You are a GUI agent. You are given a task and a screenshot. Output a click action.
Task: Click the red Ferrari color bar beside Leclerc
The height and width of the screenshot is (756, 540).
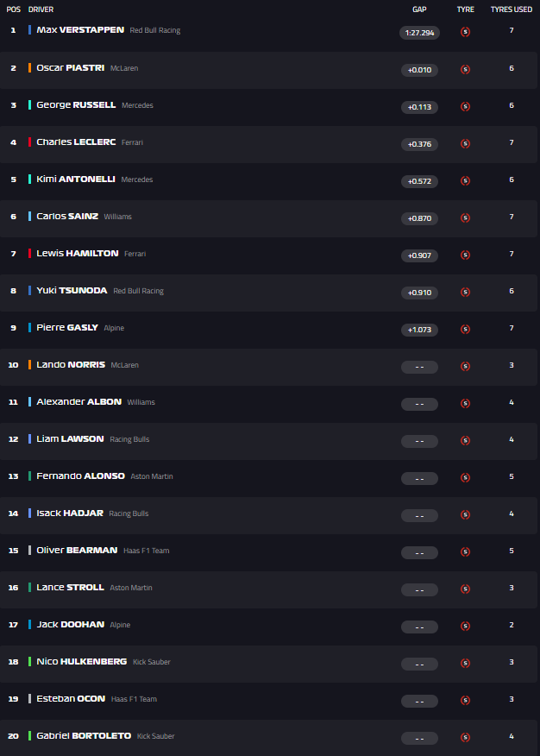click(x=30, y=142)
